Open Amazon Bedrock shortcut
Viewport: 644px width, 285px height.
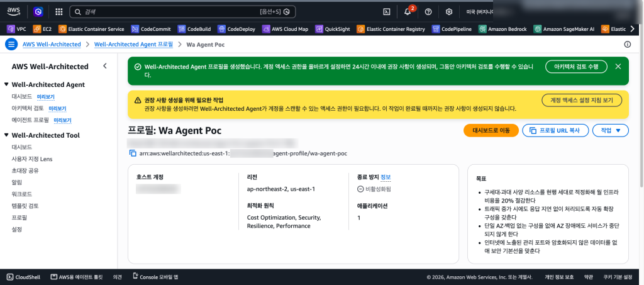[502, 29]
